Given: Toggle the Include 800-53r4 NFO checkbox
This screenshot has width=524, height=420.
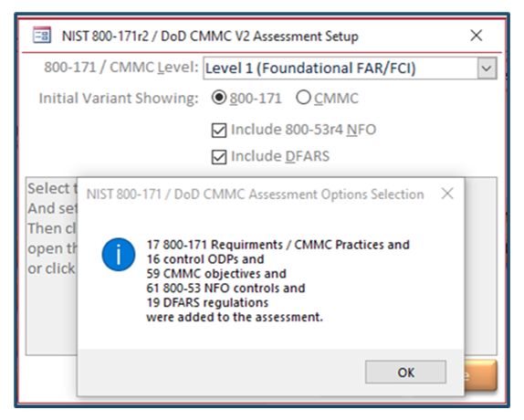Looking at the screenshot, I should click(219, 130).
